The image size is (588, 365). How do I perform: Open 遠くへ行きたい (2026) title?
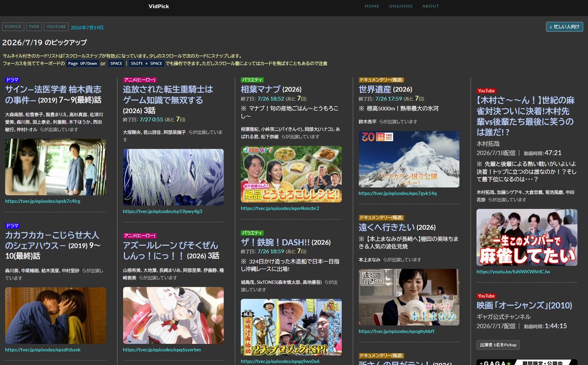(x=397, y=227)
